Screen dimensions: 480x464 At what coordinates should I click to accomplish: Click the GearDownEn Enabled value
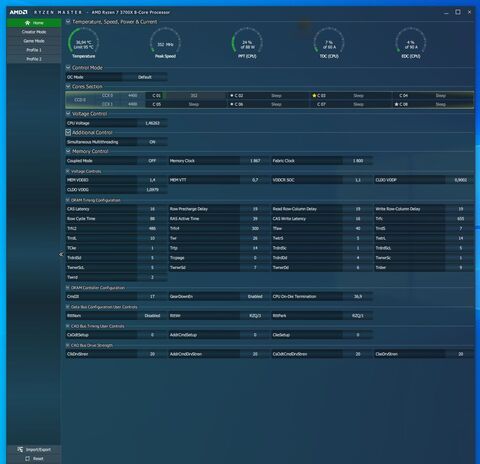[255, 296]
